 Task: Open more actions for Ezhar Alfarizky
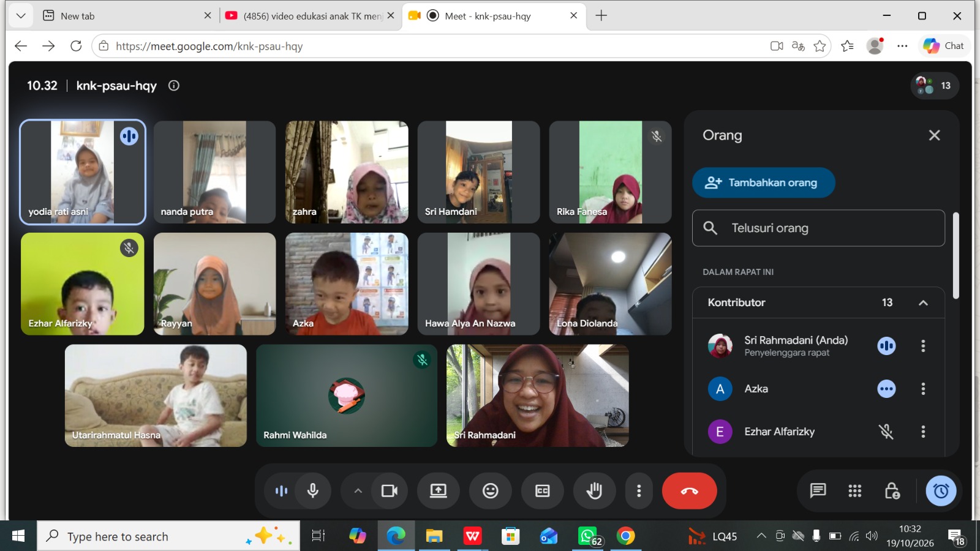[923, 432]
